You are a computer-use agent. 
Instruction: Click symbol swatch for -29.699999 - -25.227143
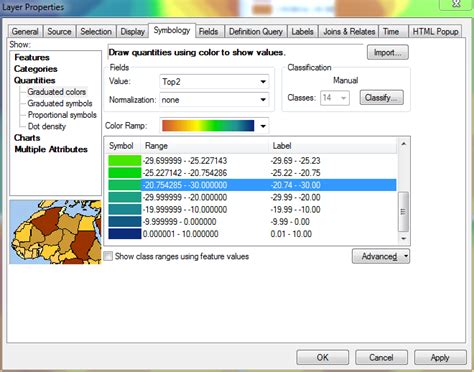[125, 161]
